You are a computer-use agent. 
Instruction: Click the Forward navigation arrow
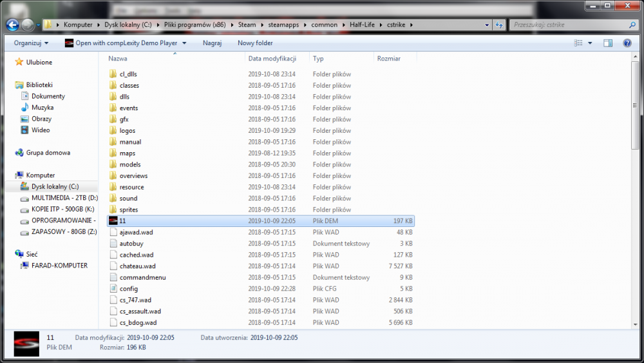[28, 25]
